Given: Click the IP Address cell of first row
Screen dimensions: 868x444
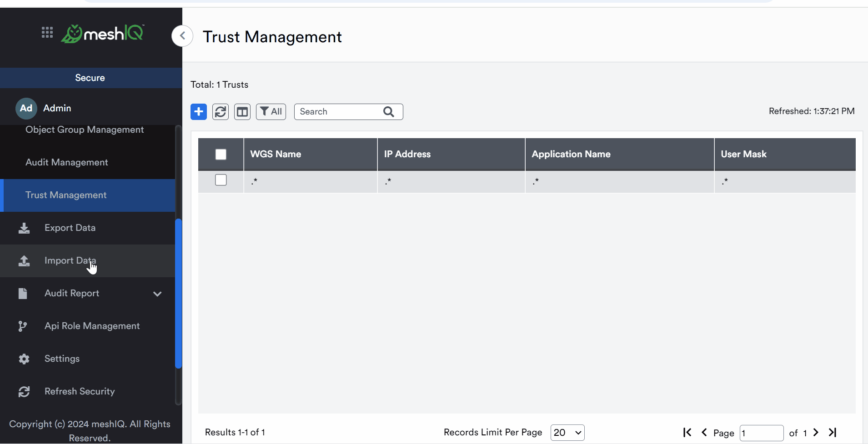Looking at the screenshot, I should 452,182.
